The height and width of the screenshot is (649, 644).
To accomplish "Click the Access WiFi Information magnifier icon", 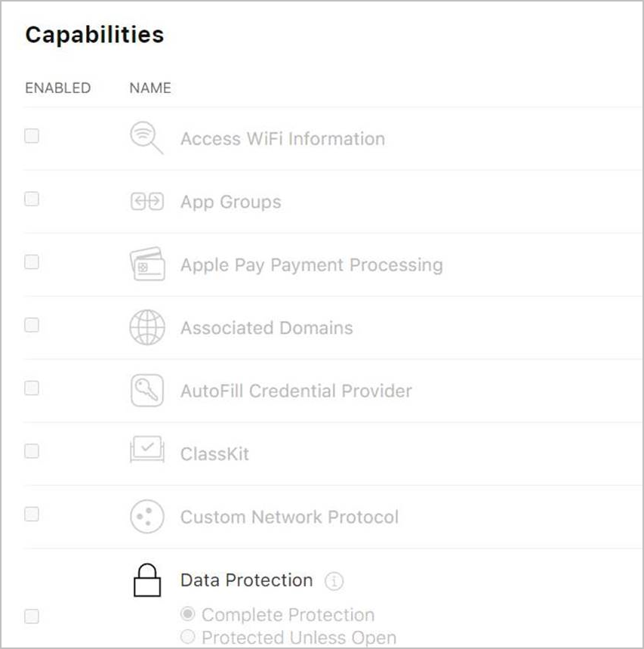I will click(x=146, y=138).
